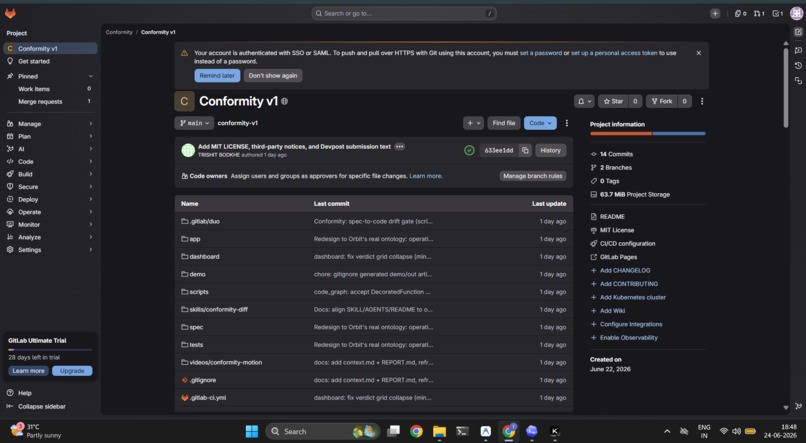806x443 pixels.
Task: Open the notification bell dropdown
Action: pyautogui.click(x=584, y=101)
